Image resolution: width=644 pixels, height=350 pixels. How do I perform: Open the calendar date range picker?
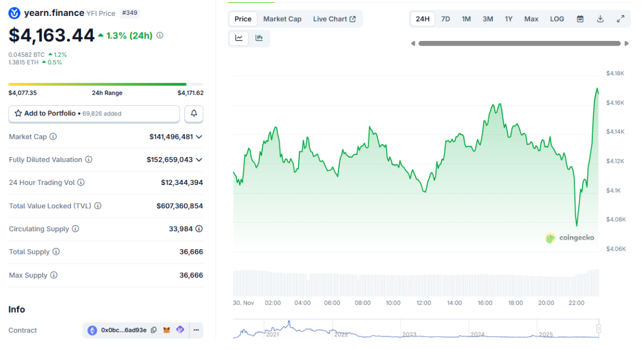(x=580, y=19)
